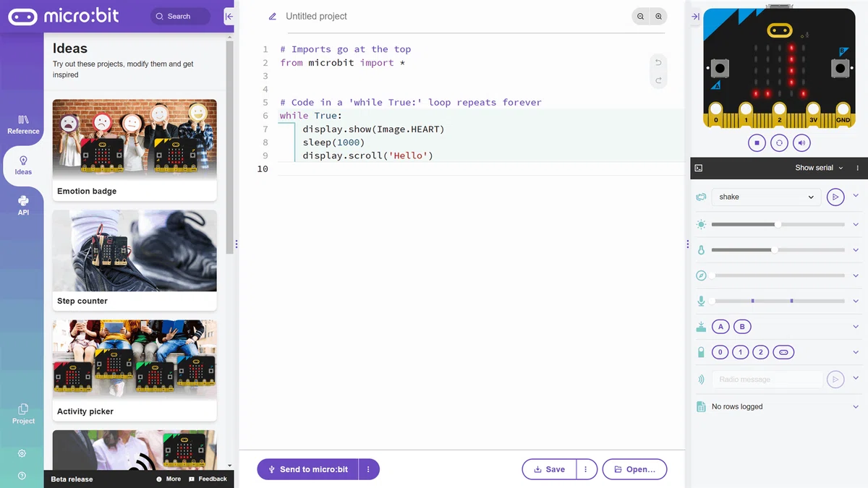Screen dimensions: 868x488
Task: Switch to the Project tab
Action: [23, 414]
